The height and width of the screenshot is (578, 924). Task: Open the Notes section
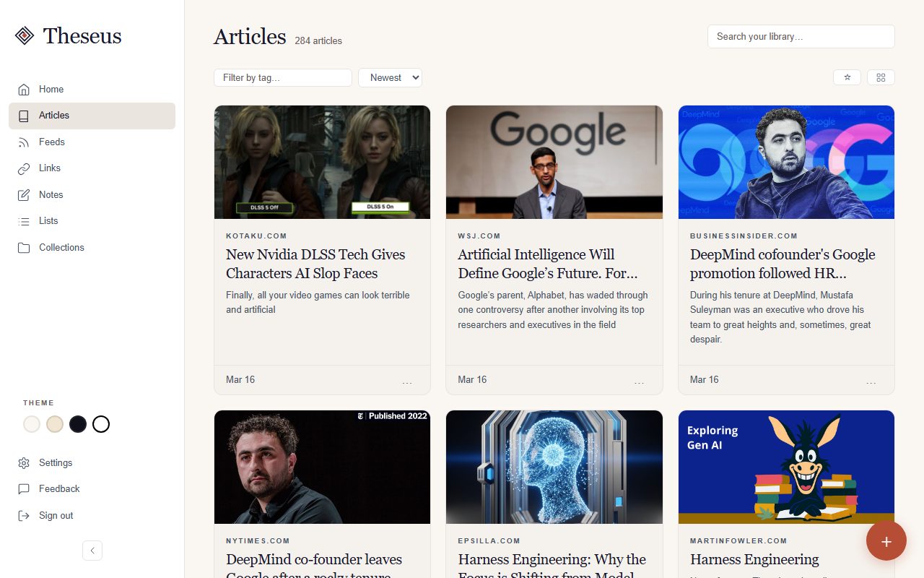92,195
